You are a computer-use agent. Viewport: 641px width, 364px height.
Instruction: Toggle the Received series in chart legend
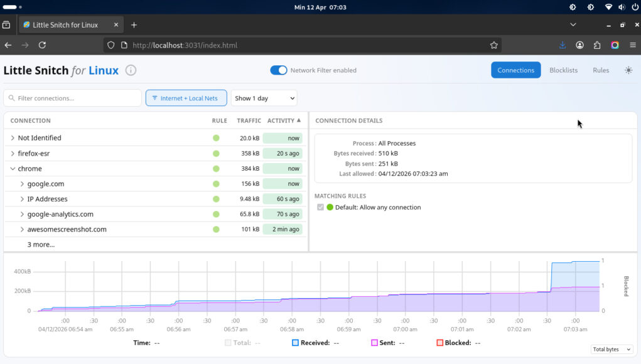click(295, 343)
